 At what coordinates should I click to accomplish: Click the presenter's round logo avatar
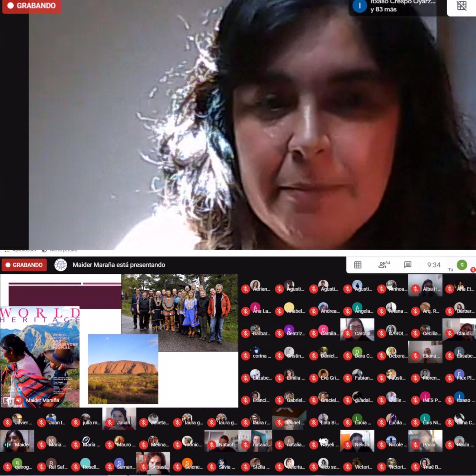tap(61, 265)
